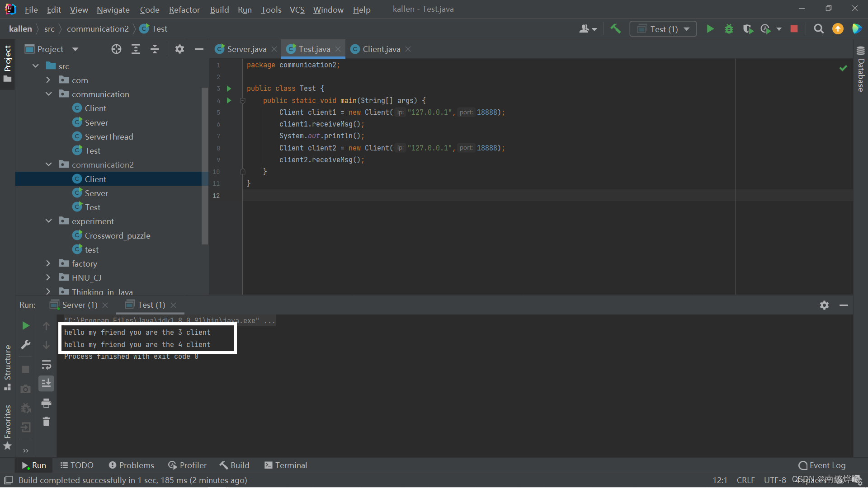Fold main method with gutter marker
The height and width of the screenshot is (488, 868).
pyautogui.click(x=242, y=101)
